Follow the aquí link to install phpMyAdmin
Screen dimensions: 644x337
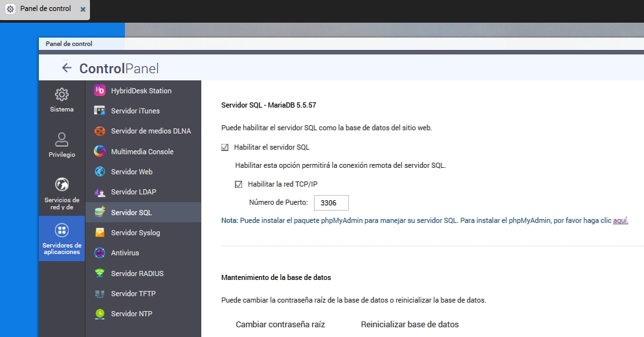(x=620, y=220)
